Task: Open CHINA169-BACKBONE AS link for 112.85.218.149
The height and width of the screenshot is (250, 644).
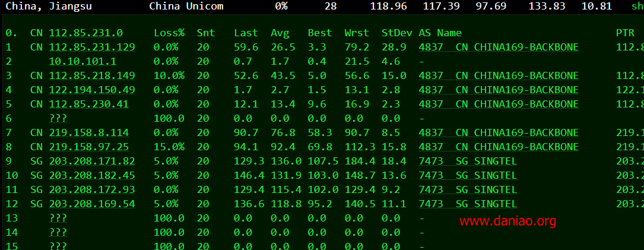Action: coord(499,75)
